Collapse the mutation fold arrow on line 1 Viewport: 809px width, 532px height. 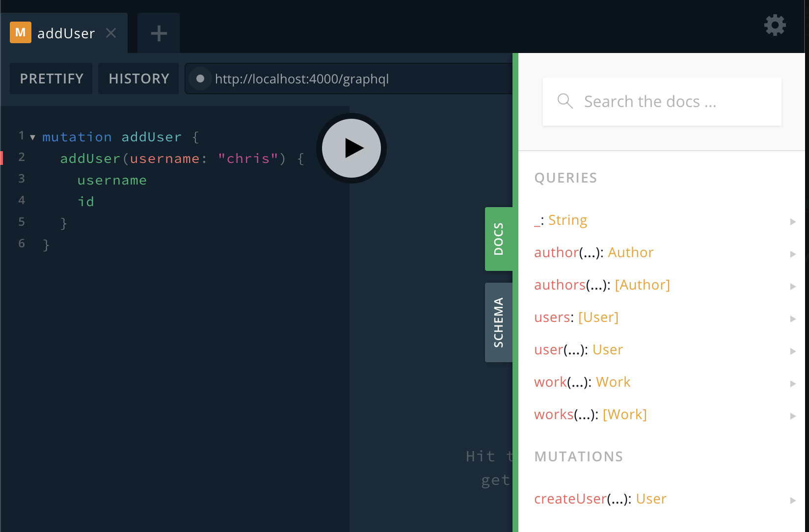point(32,137)
